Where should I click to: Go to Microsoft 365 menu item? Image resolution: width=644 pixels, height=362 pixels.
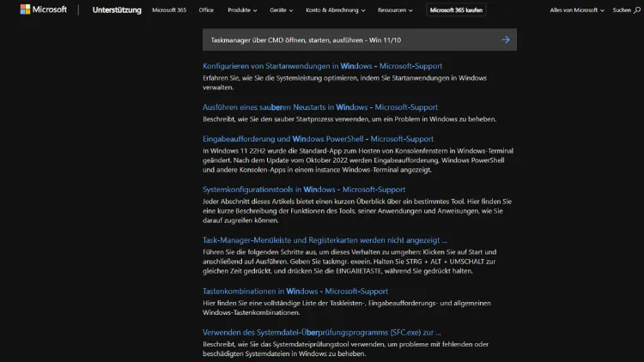[x=169, y=9]
